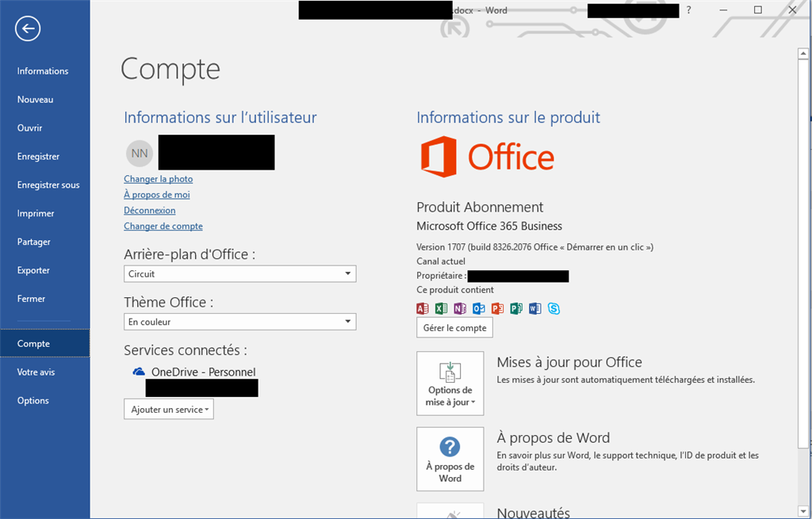Viewport: 812px width, 519px height.
Task: Click the NN user avatar circle
Action: 140,153
